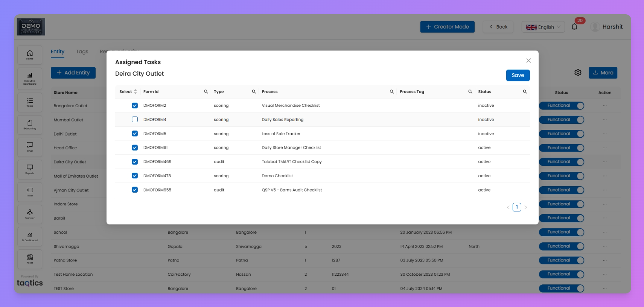Click the search icon in Process column
Image resolution: width=644 pixels, height=307 pixels.
point(391,92)
